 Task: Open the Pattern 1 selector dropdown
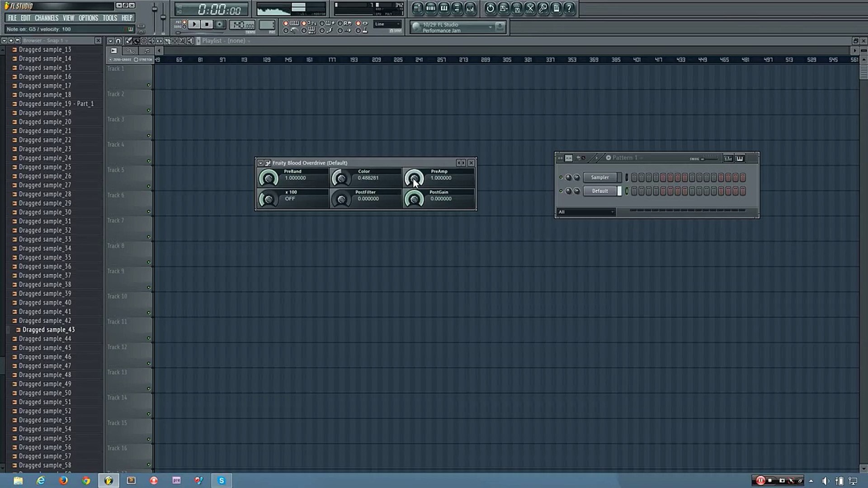tap(625, 158)
